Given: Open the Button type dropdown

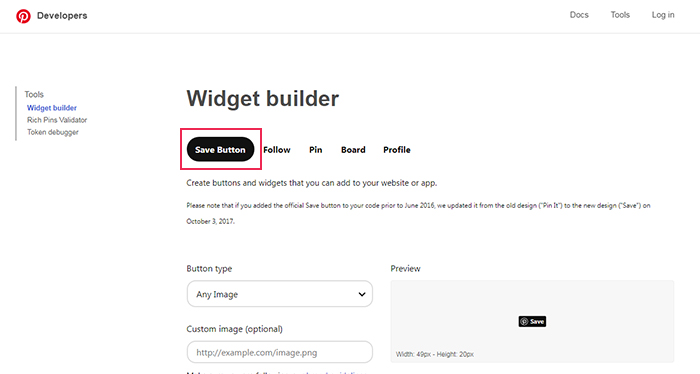Looking at the screenshot, I should point(280,294).
